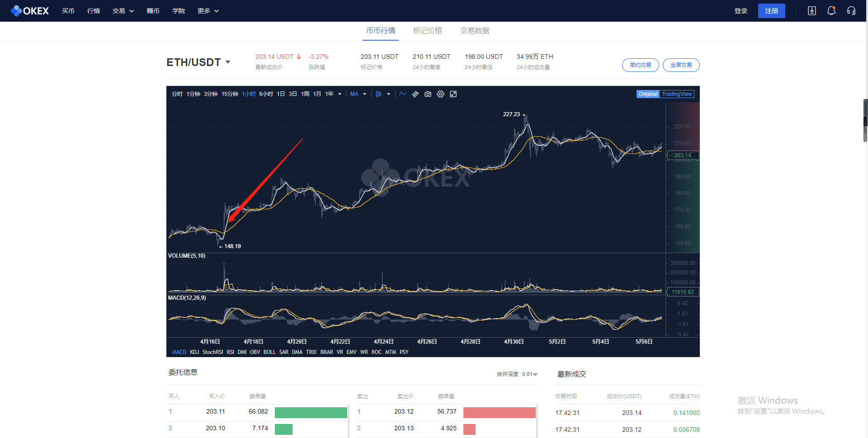Select the ruler measurement tool icon
This screenshot has width=868, height=438.
tap(415, 94)
